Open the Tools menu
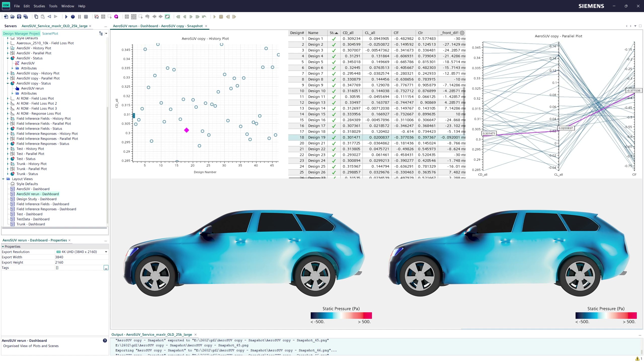 pos(53,6)
